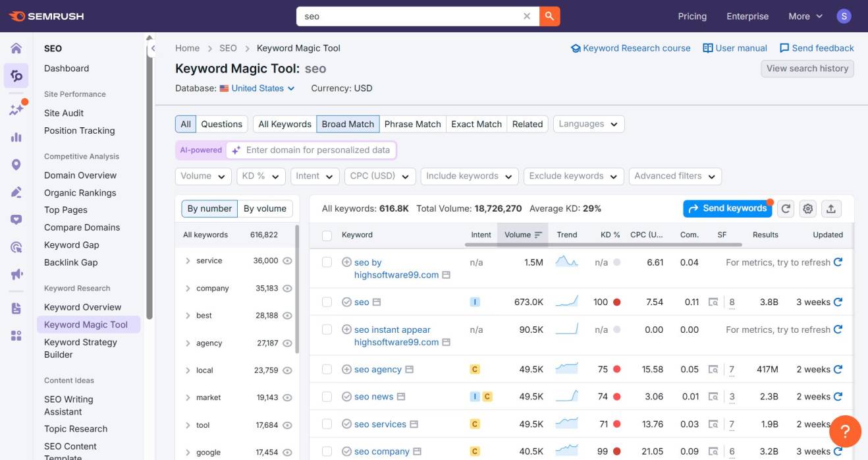Open the Semrush home icon in sidebar
The height and width of the screenshot is (460, 868).
[16, 47]
